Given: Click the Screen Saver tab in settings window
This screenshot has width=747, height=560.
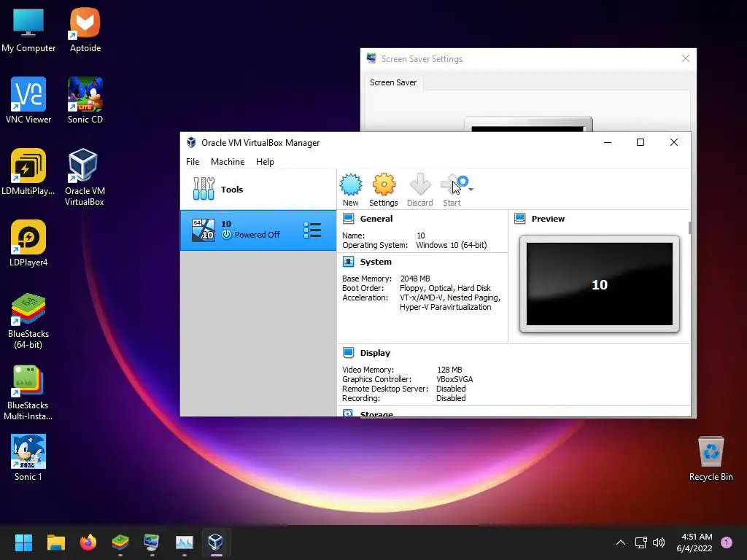Looking at the screenshot, I should 393,82.
